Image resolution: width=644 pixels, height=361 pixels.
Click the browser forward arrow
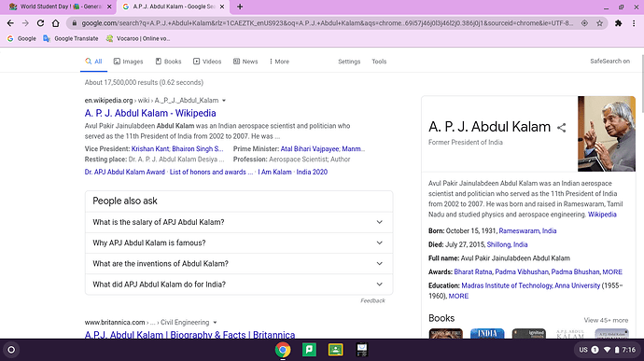click(25, 23)
